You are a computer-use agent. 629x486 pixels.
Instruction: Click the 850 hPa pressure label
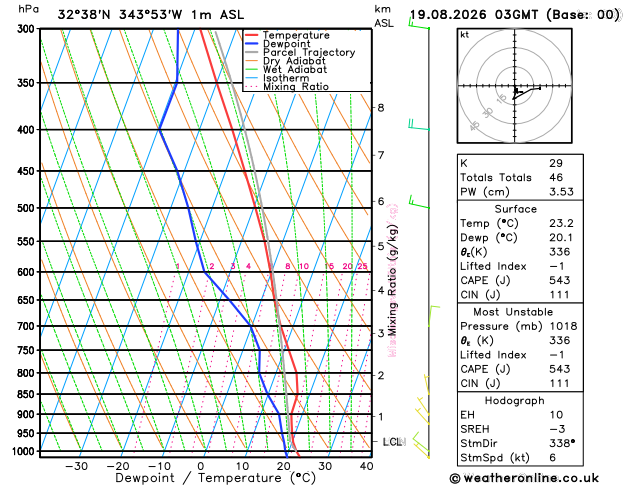[28, 395]
